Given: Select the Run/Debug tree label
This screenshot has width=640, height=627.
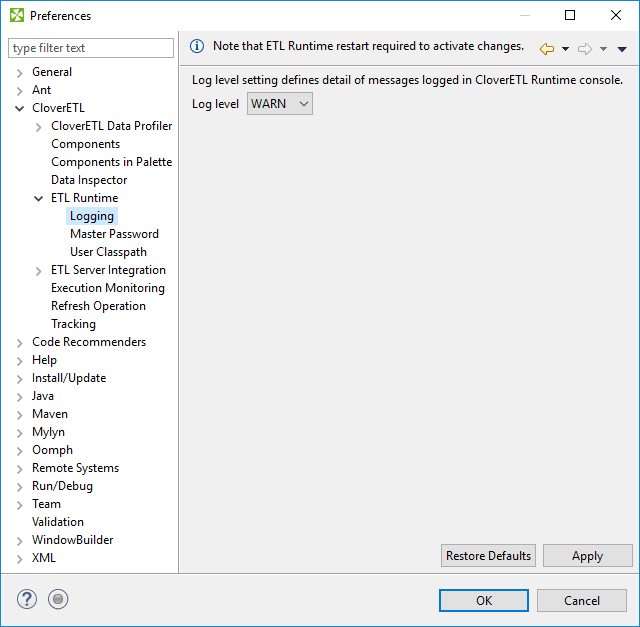Looking at the screenshot, I should (62, 486).
